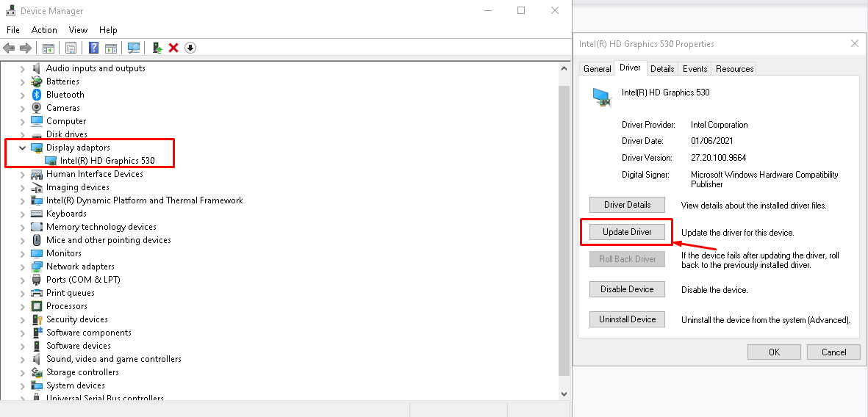Switch to the General tab

point(598,68)
